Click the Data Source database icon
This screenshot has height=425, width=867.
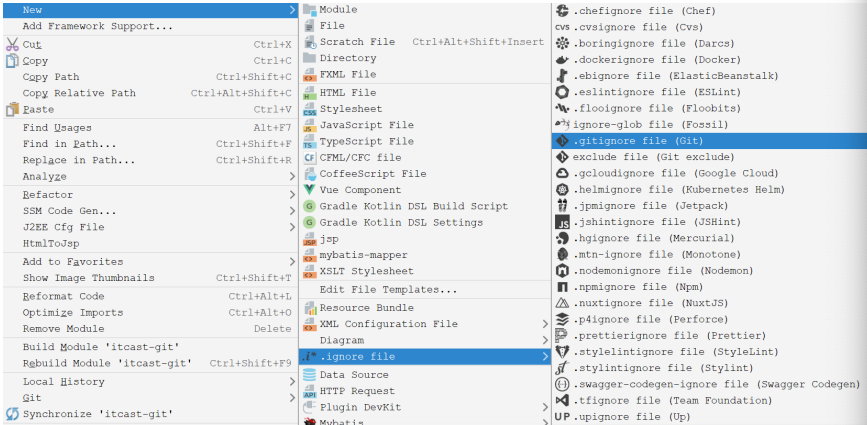(x=310, y=375)
